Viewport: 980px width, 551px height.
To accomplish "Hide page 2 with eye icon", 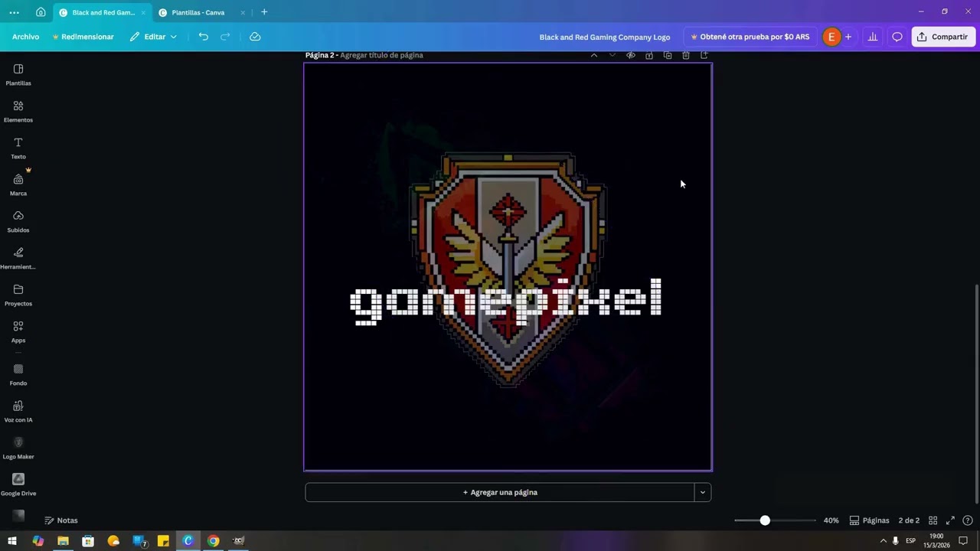I will pos(631,55).
